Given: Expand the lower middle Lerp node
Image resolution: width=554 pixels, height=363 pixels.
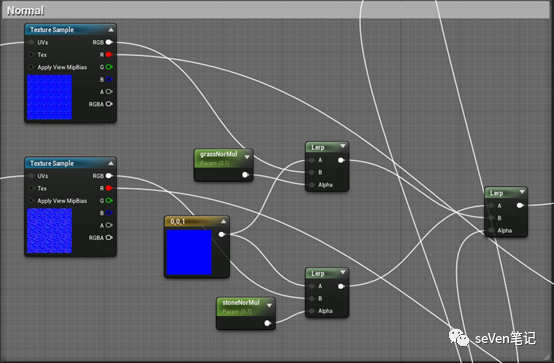Looking at the screenshot, I should tap(343, 273).
